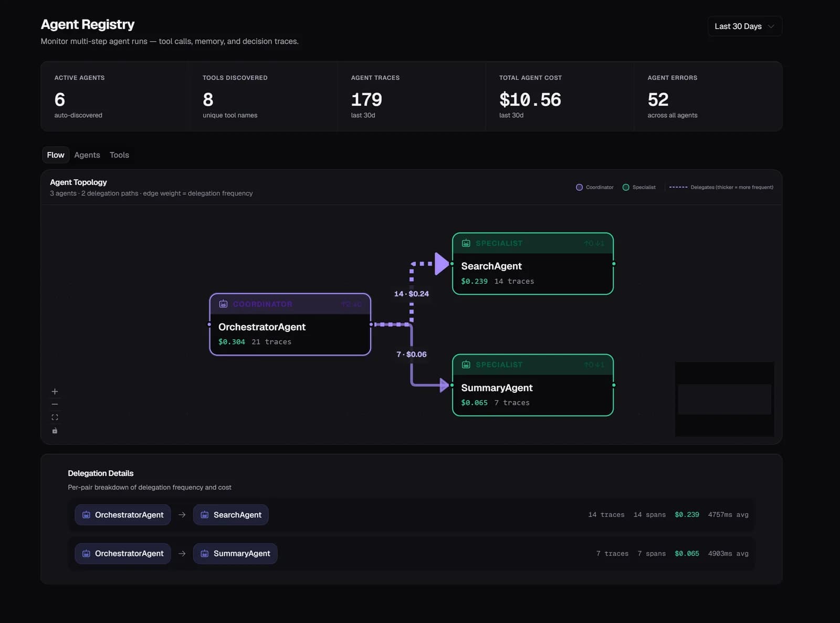Click the 14 spans value
This screenshot has height=623, width=840.
[649, 515]
